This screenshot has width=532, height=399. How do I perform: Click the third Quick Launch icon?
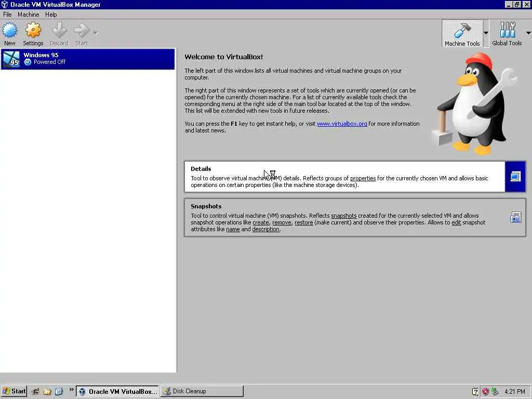pos(59,391)
